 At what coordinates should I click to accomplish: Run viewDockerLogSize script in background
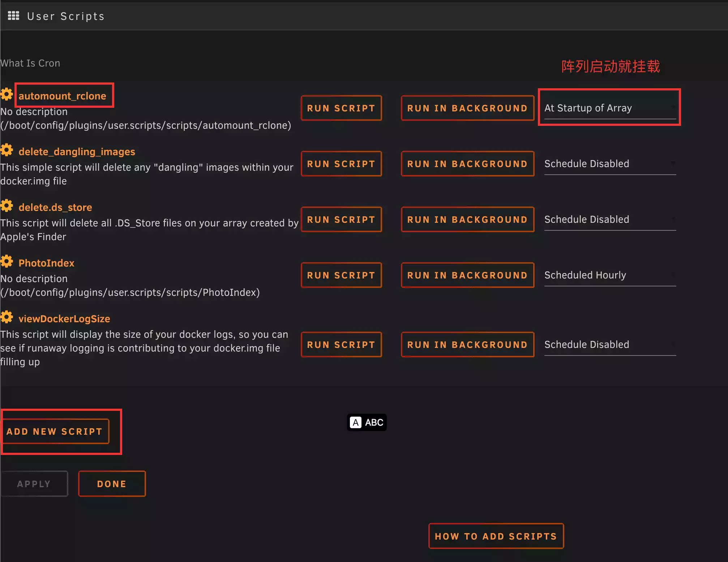point(467,345)
